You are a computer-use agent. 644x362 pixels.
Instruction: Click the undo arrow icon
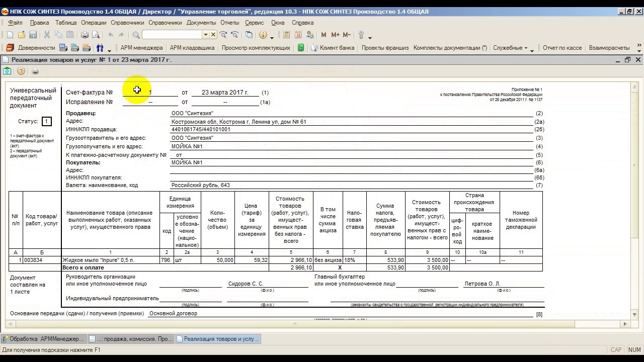pos(110,35)
